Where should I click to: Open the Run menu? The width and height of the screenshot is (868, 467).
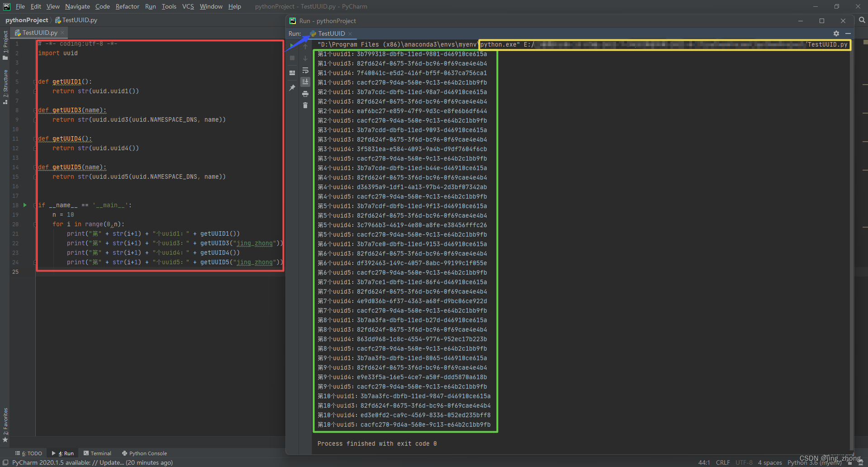click(151, 6)
